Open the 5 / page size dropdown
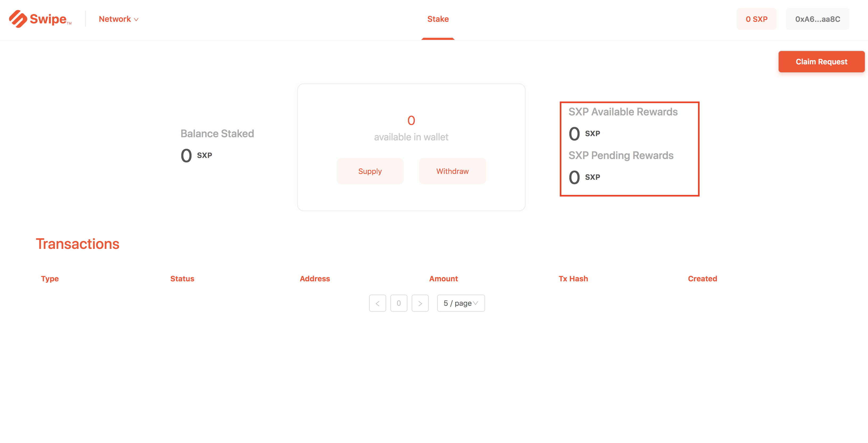The width and height of the screenshot is (868, 443). click(x=461, y=303)
